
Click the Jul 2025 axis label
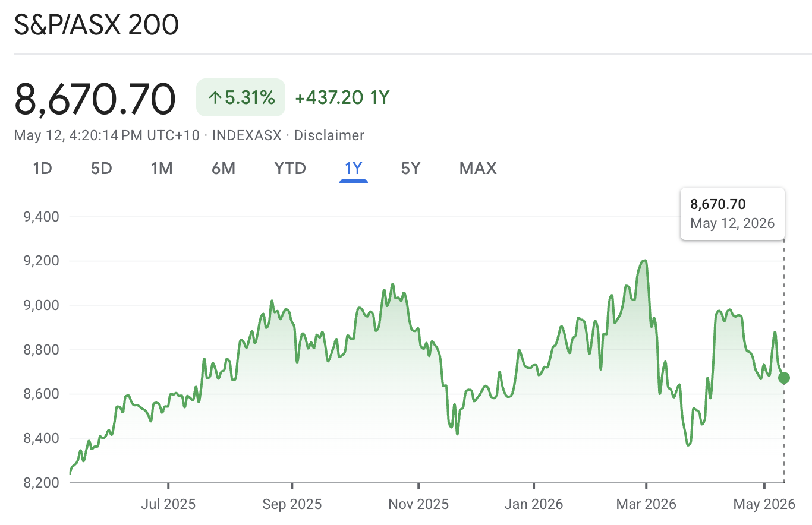pyautogui.click(x=168, y=505)
